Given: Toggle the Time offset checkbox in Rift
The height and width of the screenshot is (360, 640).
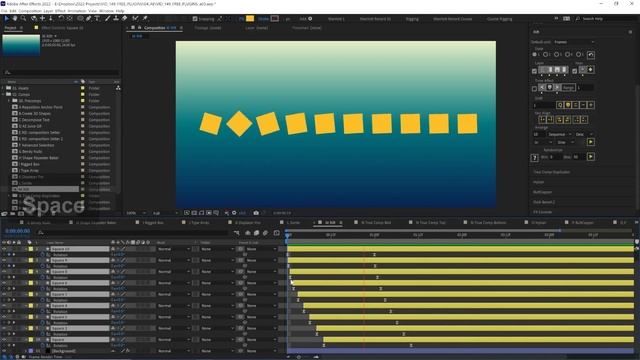Looking at the screenshot, I should (534, 89).
